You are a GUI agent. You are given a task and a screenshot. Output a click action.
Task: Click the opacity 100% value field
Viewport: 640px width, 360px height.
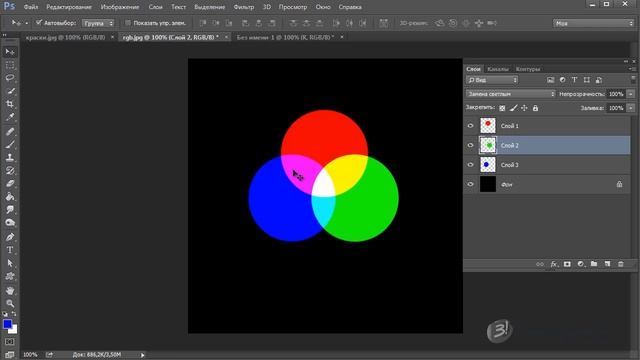[616, 94]
